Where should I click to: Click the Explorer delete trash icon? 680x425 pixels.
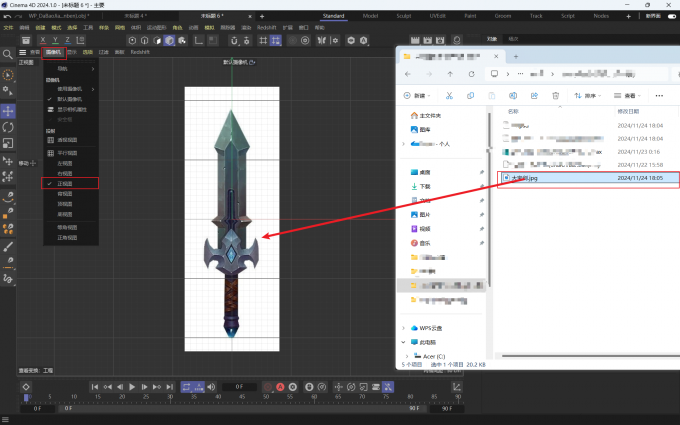pyautogui.click(x=556, y=95)
